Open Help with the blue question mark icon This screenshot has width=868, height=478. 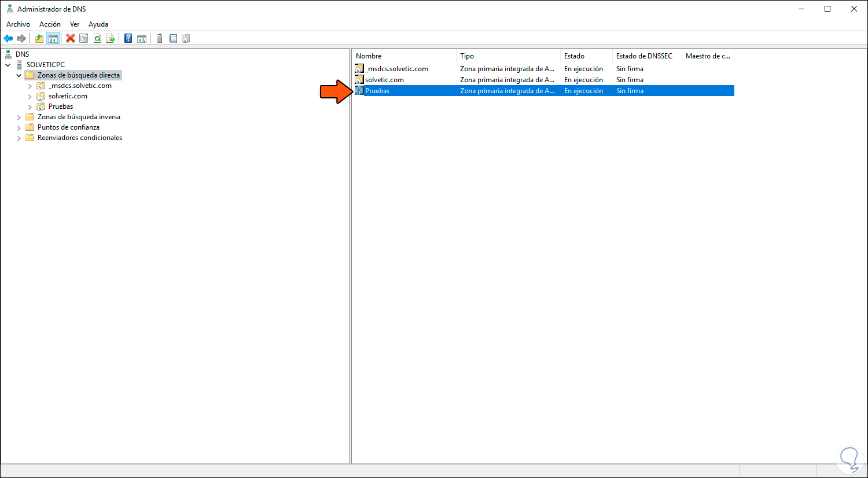click(x=128, y=38)
